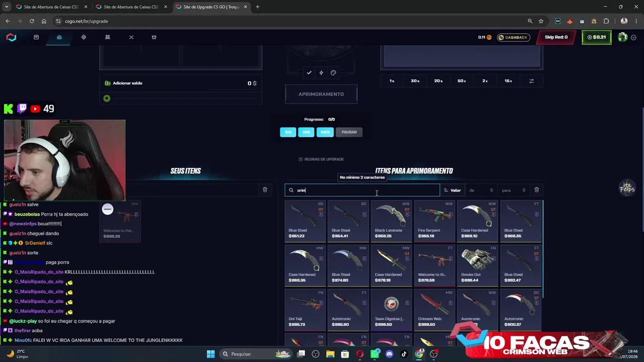The height and width of the screenshot is (362, 644).
Task: Select the 100X auto-upgrade option
Action: (325, 132)
